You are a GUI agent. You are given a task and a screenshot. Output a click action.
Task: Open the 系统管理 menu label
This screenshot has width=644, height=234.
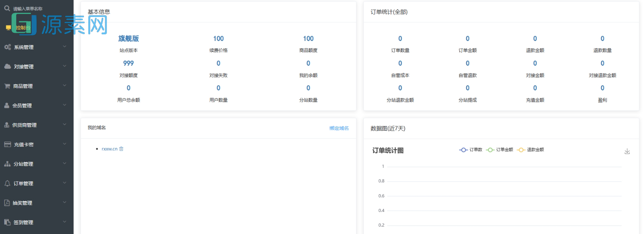[x=24, y=47]
